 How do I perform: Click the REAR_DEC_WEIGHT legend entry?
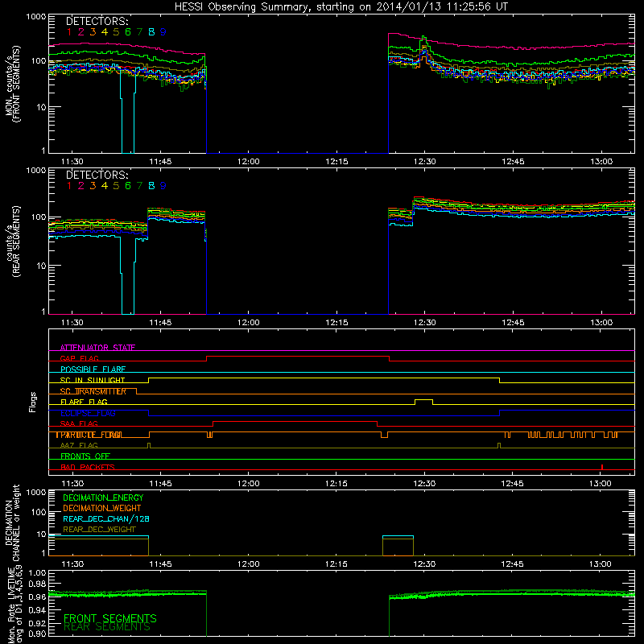pyautogui.click(x=99, y=530)
